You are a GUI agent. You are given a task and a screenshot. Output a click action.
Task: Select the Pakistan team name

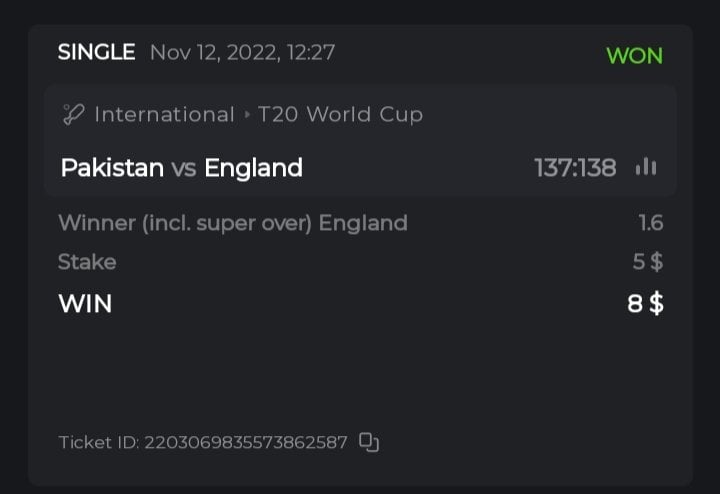click(x=112, y=167)
